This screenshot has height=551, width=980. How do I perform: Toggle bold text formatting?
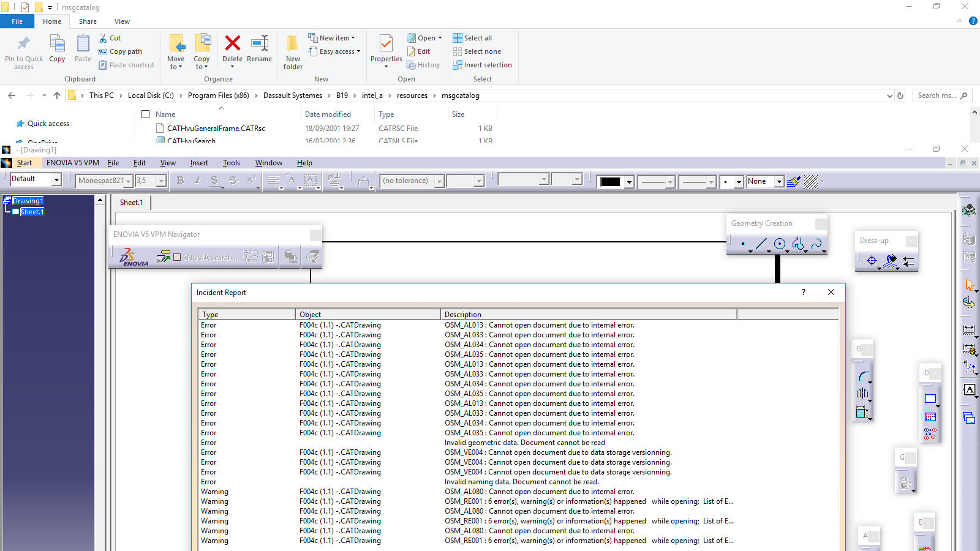[x=180, y=181]
